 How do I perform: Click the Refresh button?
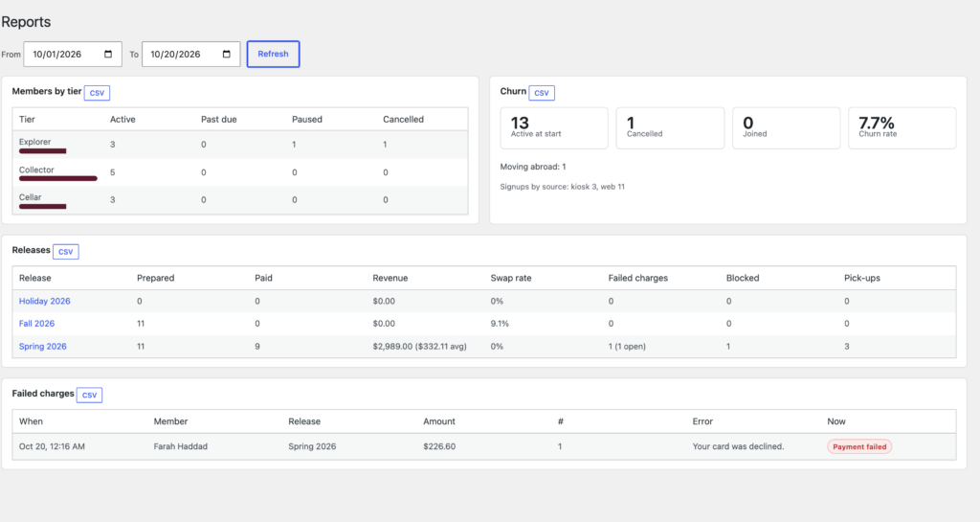(x=273, y=54)
